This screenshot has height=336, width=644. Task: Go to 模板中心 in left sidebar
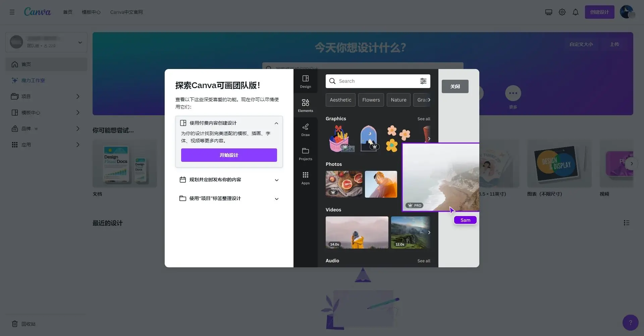pos(46,113)
